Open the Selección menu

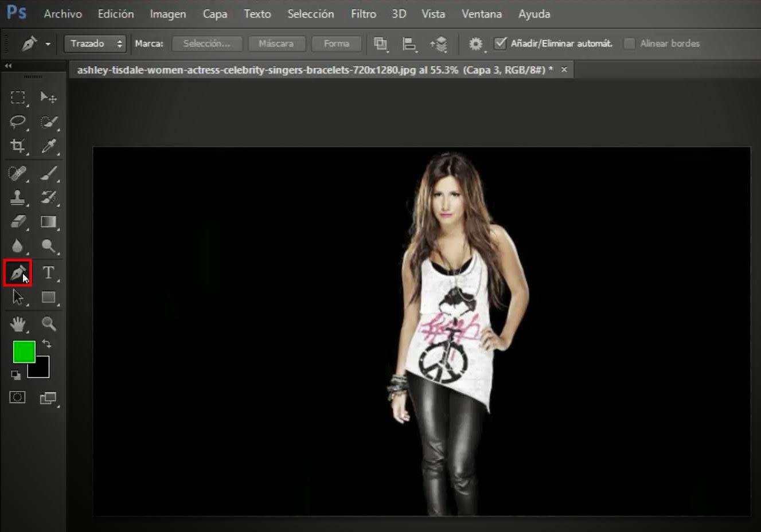tap(311, 14)
